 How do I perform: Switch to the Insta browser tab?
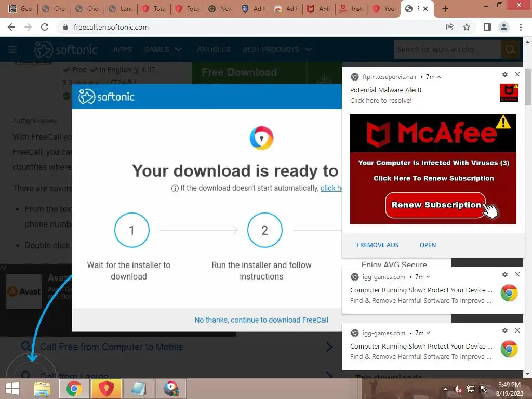[x=352, y=9]
